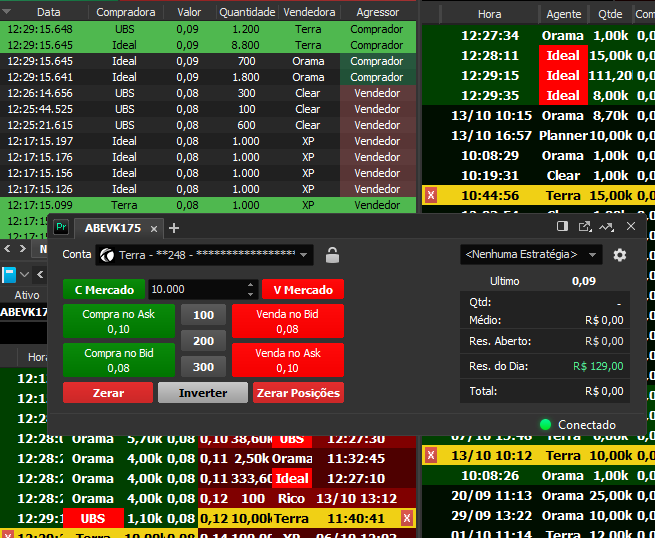Viewport: 655px width, 538px height.
Task: Toggle the side panel layout icon
Action: [x=562, y=226]
